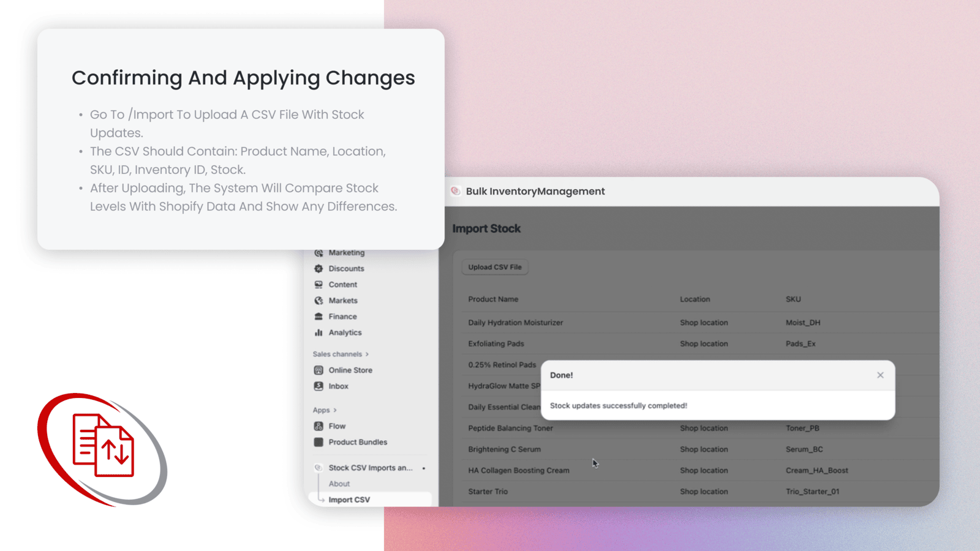This screenshot has height=551, width=980.
Task: Select the Peptide Balancing Toner product name
Action: 510,429
